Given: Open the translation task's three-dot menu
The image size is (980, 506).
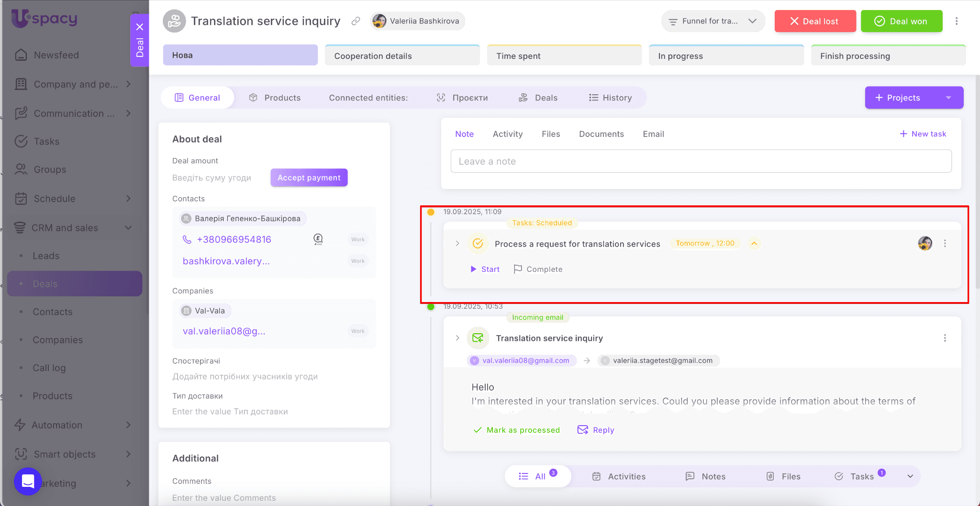Looking at the screenshot, I should 945,244.
